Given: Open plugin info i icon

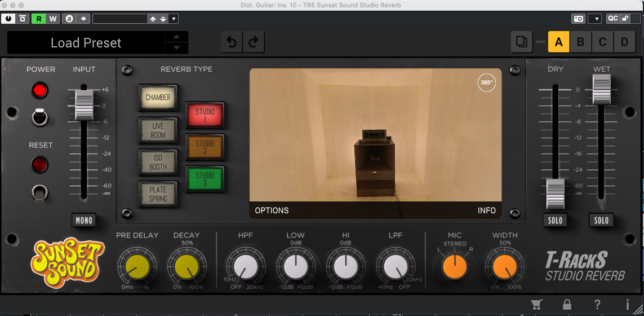Looking at the screenshot, I should 628,305.
